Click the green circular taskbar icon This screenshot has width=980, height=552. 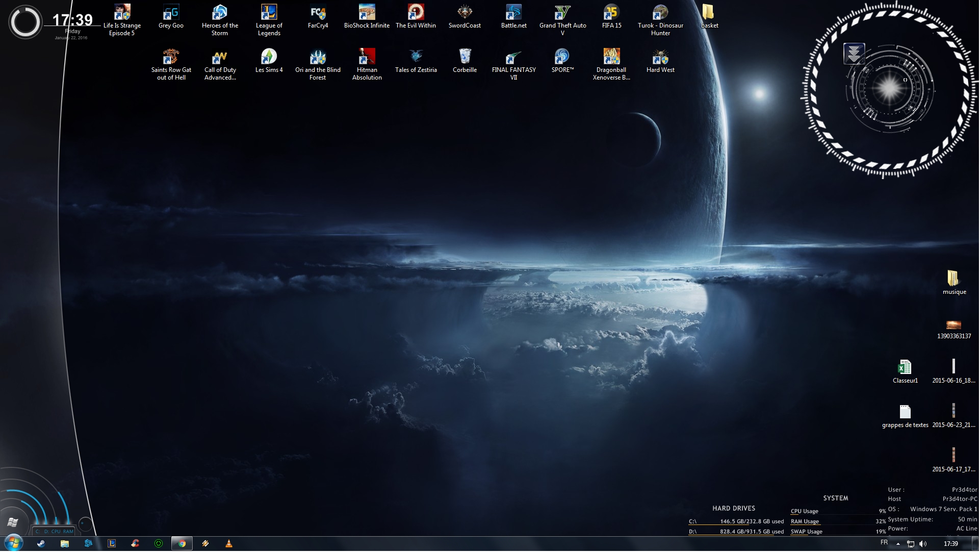click(x=159, y=544)
